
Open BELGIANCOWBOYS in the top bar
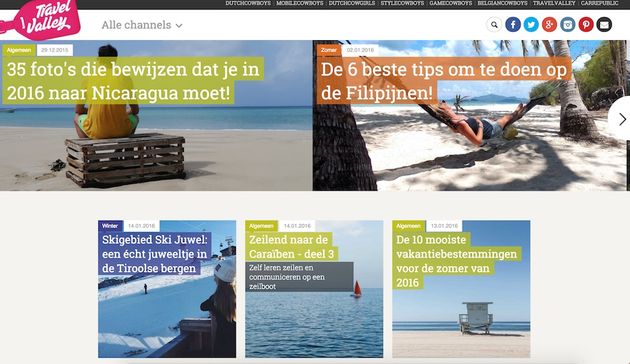pos(502,3)
